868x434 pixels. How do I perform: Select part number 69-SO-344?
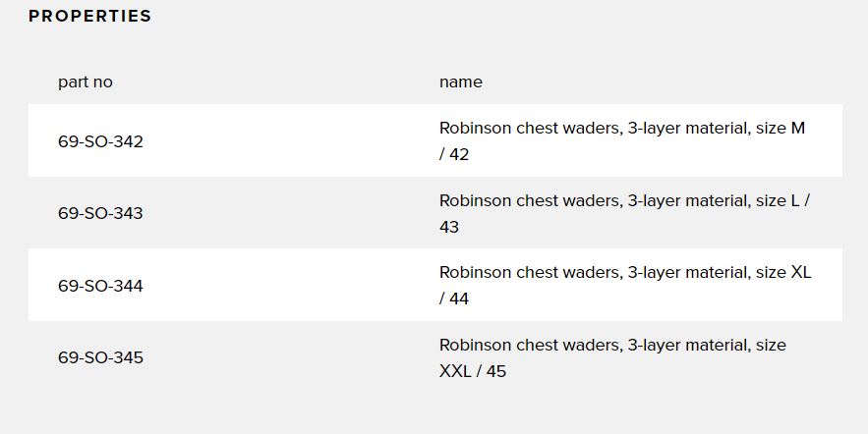[x=100, y=286]
